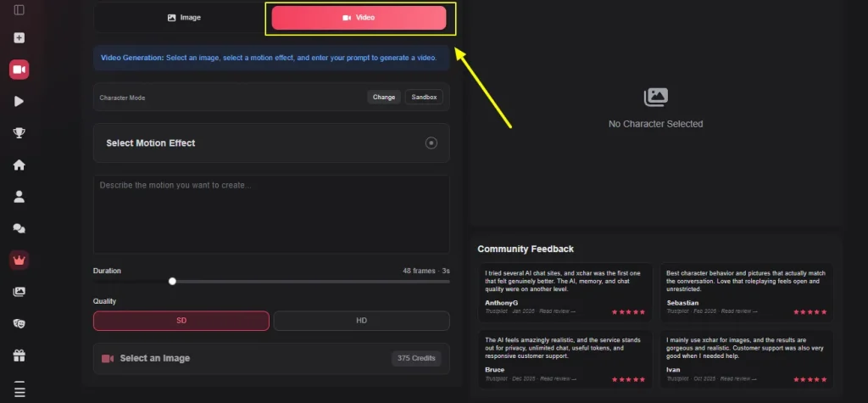Open the trophy icon in the sidebar
868x403 pixels.
19,133
